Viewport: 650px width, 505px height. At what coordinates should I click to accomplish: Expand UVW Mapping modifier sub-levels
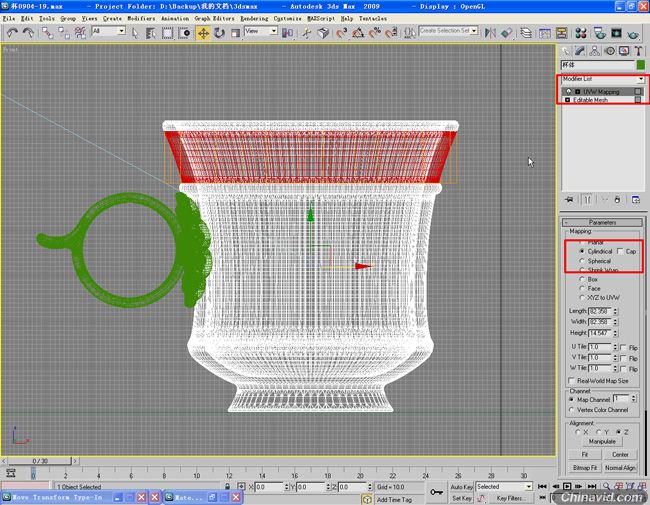(577, 92)
